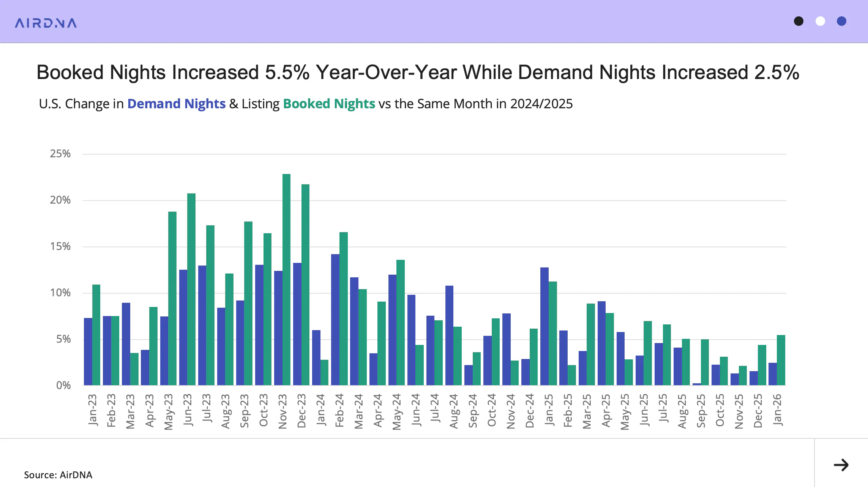This screenshot has width=868, height=487.
Task: Click the Nov-23 x-axis label
Action: pyautogui.click(x=282, y=411)
